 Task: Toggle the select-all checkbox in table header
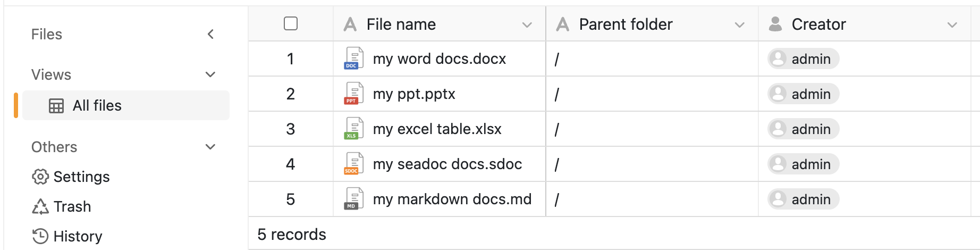[291, 24]
